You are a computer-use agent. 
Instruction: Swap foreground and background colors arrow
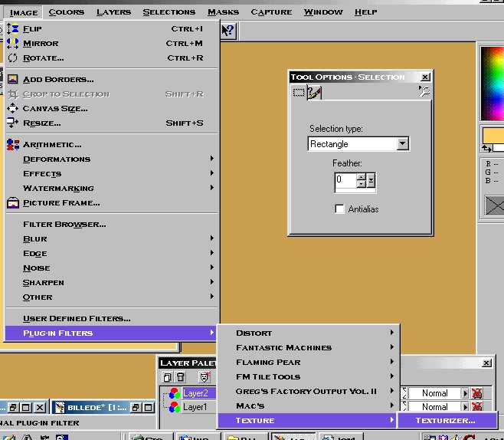point(486,148)
